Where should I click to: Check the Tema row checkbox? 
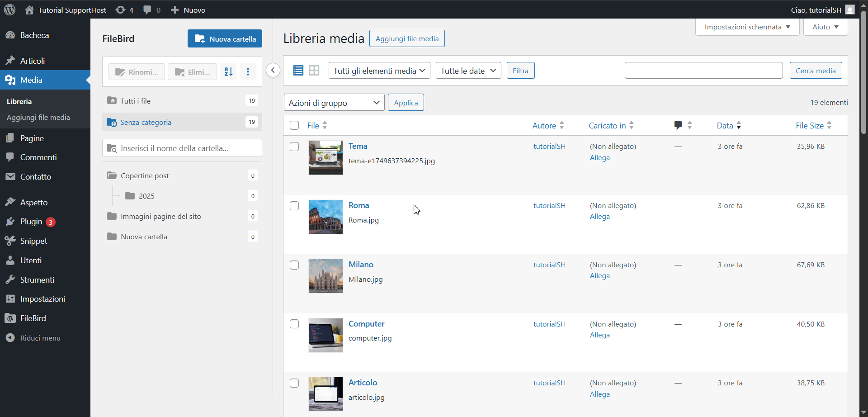(294, 147)
